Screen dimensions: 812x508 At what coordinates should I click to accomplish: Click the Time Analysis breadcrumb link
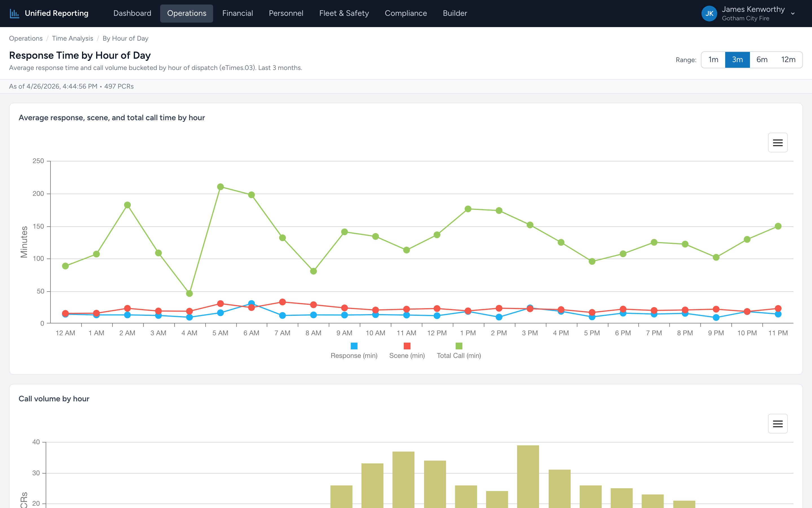coord(72,38)
